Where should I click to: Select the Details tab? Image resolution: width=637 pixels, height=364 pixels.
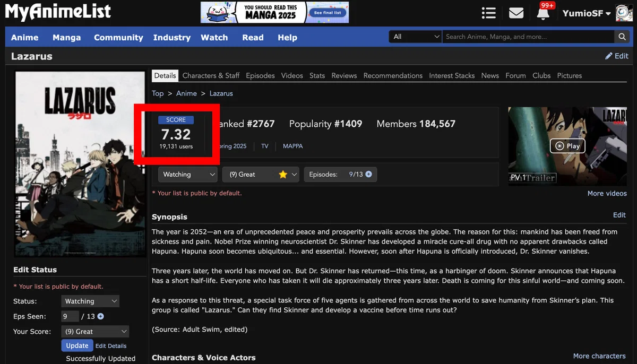tap(165, 75)
